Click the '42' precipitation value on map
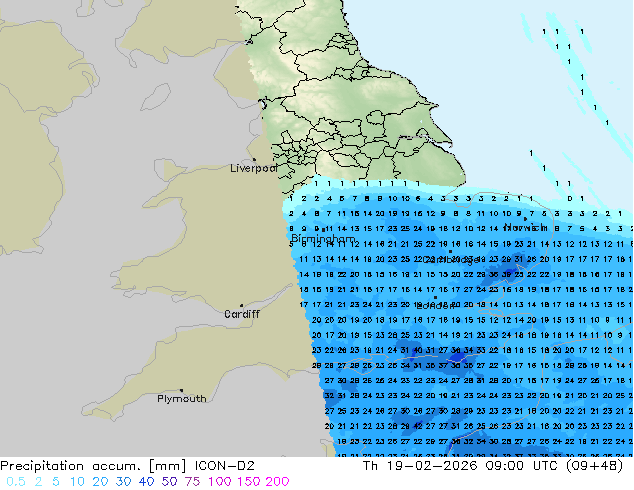The image size is (634, 490). coord(418,426)
